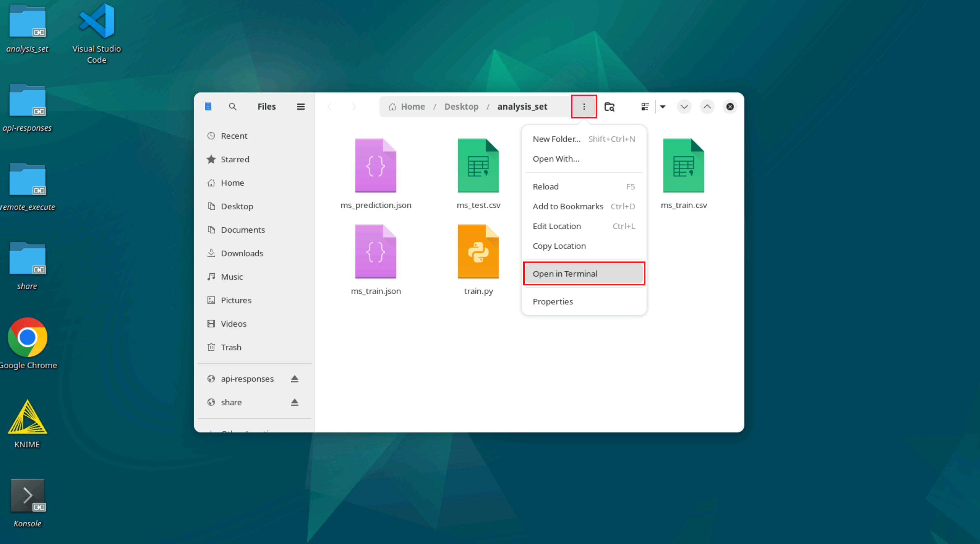This screenshot has height=544, width=980.
Task: Open the three-dot location menu button
Action: pyautogui.click(x=584, y=106)
